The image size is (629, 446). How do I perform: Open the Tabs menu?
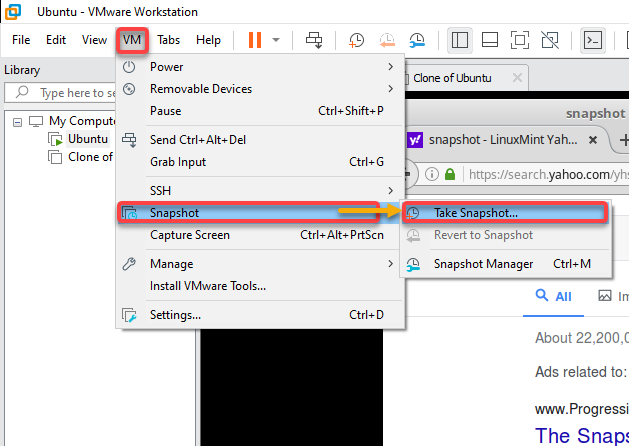168,40
